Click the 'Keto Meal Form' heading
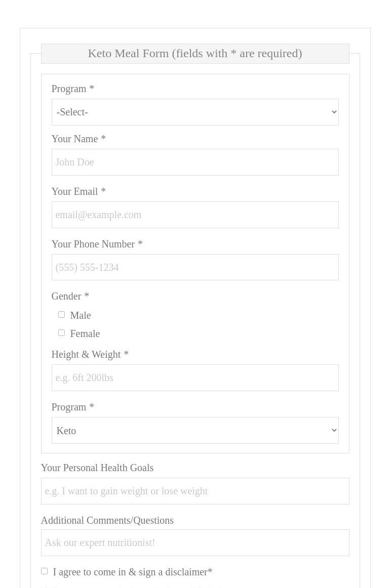This screenshot has width=390, height=588. tap(194, 53)
